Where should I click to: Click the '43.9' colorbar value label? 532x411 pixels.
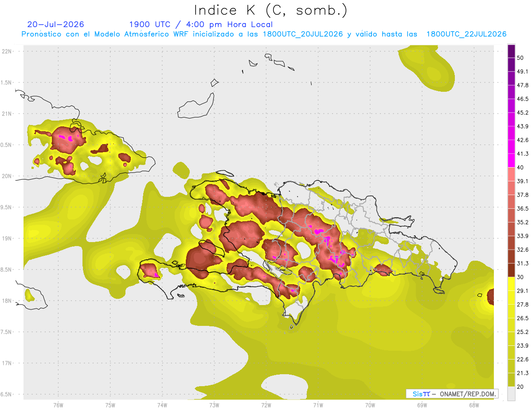(523, 126)
